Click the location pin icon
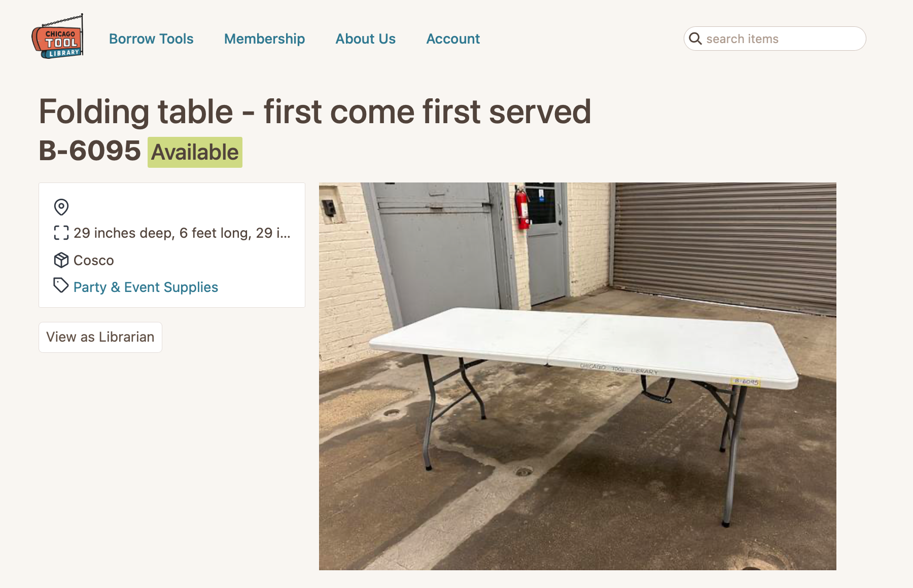The height and width of the screenshot is (588, 913). pos(61,207)
